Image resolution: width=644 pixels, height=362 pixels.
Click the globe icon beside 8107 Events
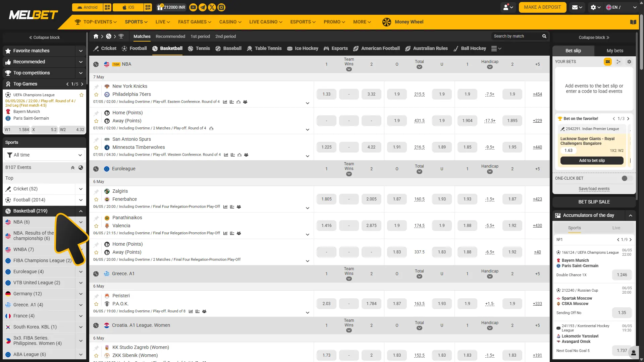(x=81, y=168)
